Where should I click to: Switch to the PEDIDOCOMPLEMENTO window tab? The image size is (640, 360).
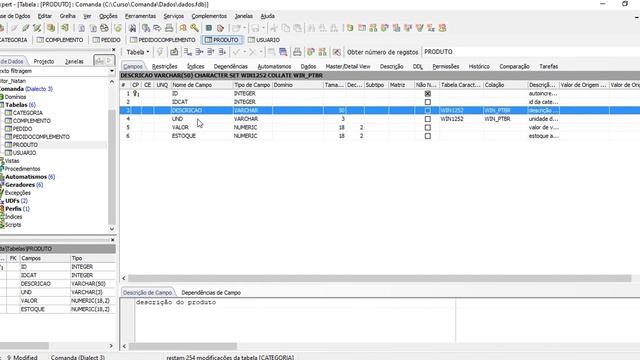(163, 40)
